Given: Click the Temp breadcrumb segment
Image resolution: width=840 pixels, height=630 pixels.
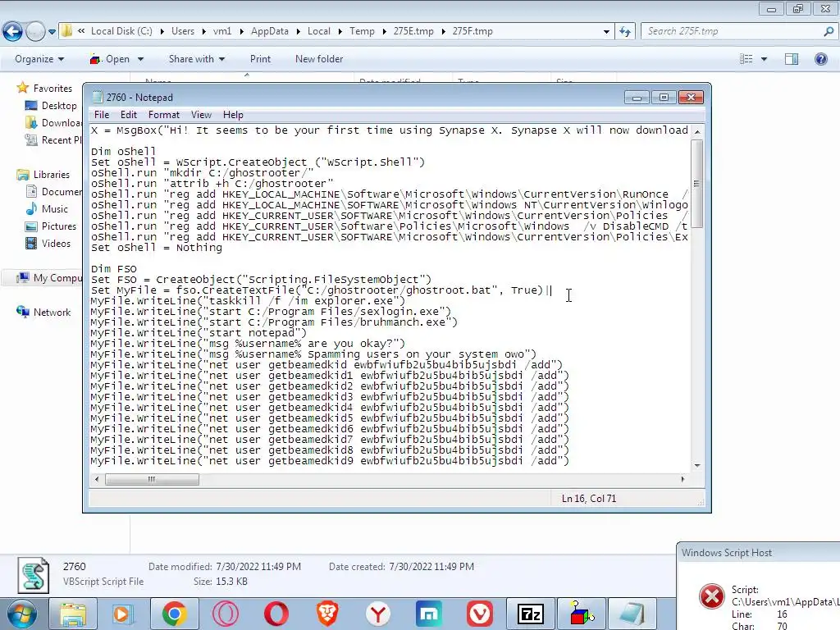Looking at the screenshot, I should [362, 31].
